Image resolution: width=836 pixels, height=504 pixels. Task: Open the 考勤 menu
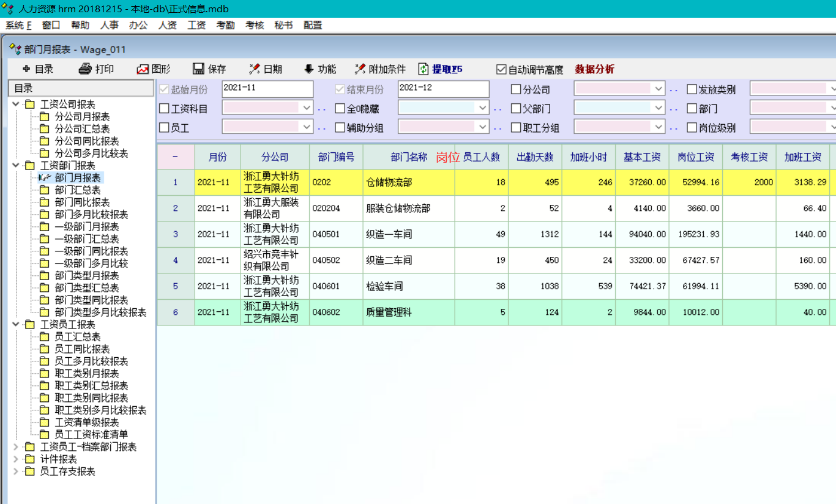225,25
